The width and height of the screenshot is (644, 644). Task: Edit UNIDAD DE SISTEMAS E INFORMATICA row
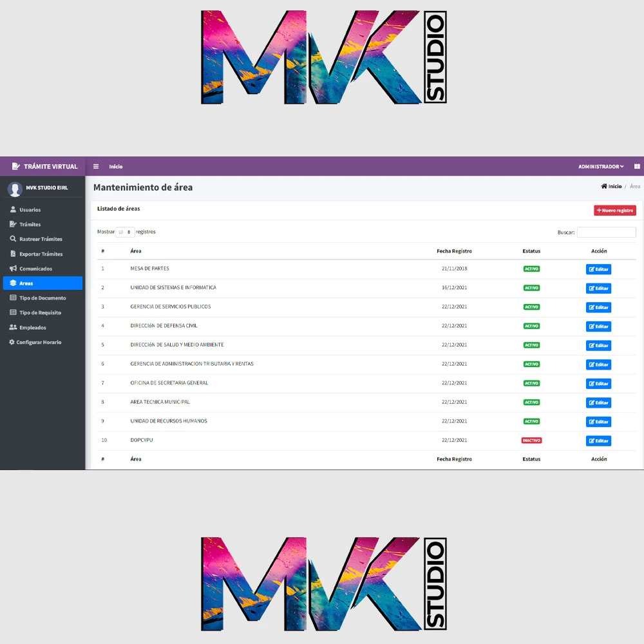click(598, 289)
